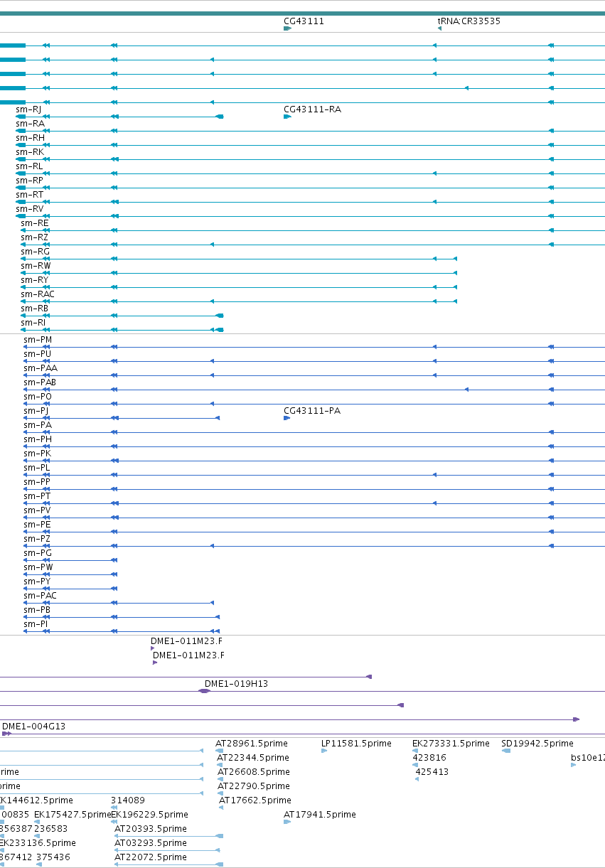Click the sm-PK protein label

(x=38, y=454)
